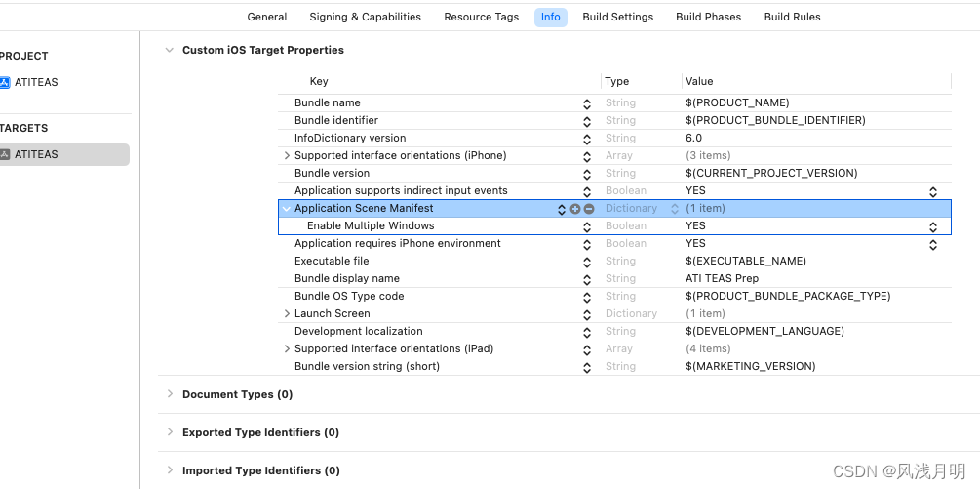The width and height of the screenshot is (980, 489).
Task: Click the Key column header
Action: coord(319,81)
